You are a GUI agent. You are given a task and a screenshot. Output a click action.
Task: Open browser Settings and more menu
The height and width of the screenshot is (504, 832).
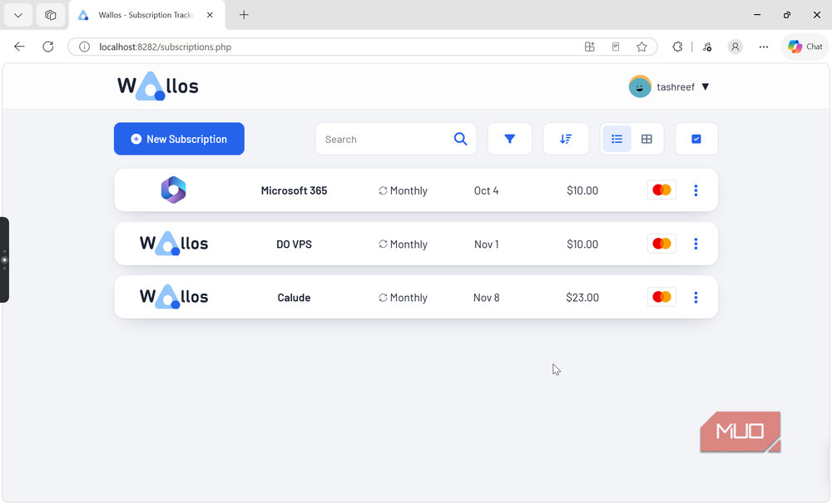764,47
